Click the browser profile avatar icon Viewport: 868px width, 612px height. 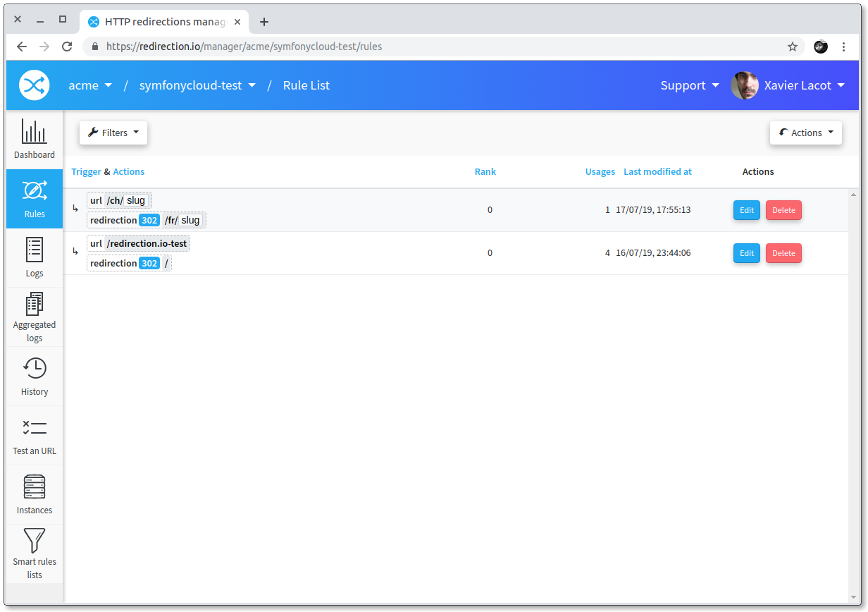click(x=821, y=47)
